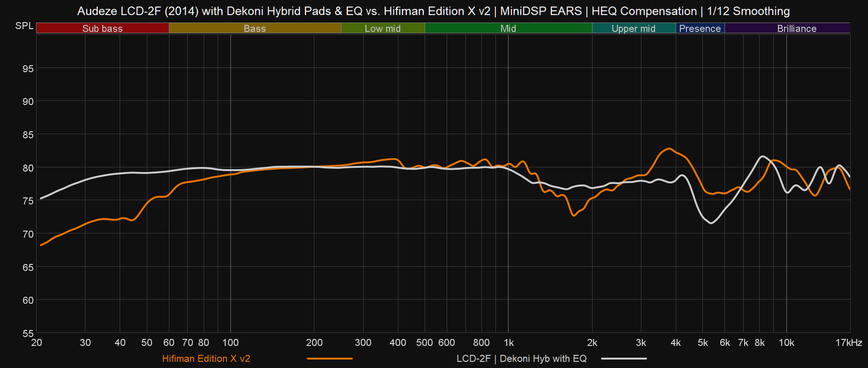Click the 10k frequency axis label

[x=786, y=343]
